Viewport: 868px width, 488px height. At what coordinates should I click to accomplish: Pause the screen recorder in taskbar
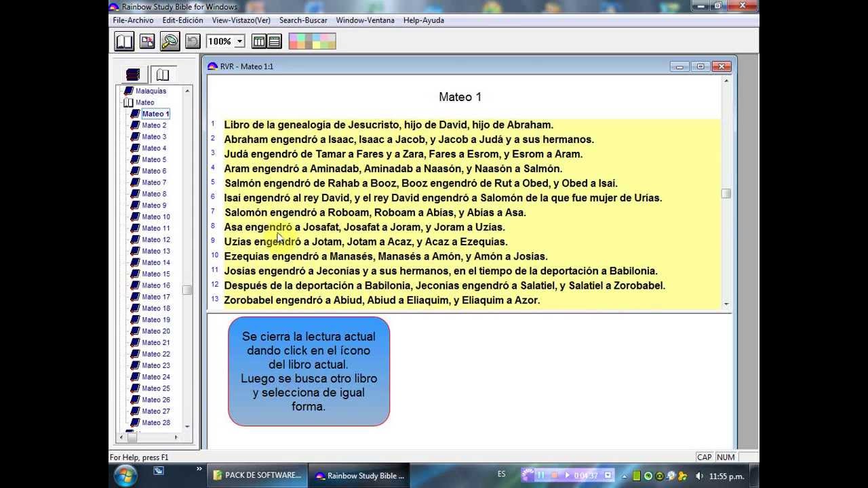click(541, 476)
